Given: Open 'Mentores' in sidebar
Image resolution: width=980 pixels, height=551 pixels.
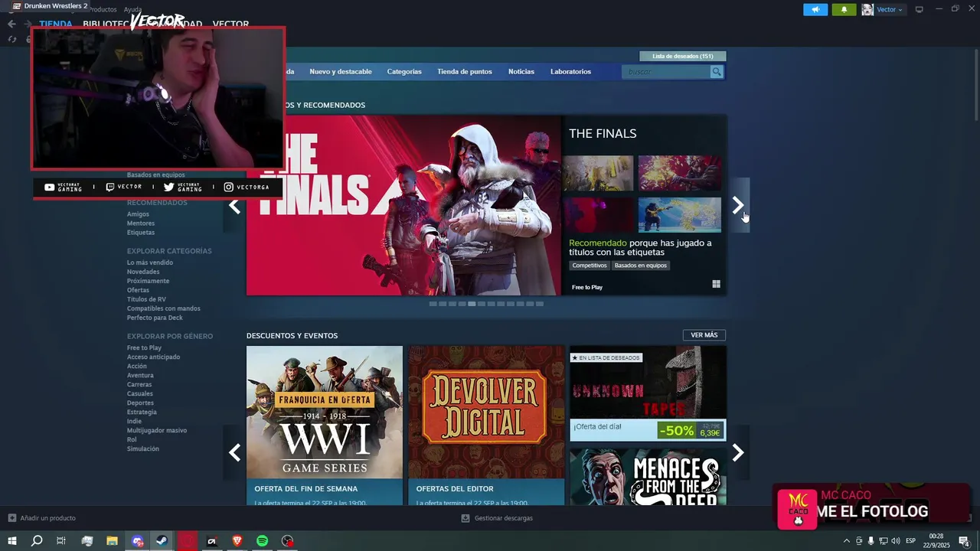Looking at the screenshot, I should click(141, 223).
